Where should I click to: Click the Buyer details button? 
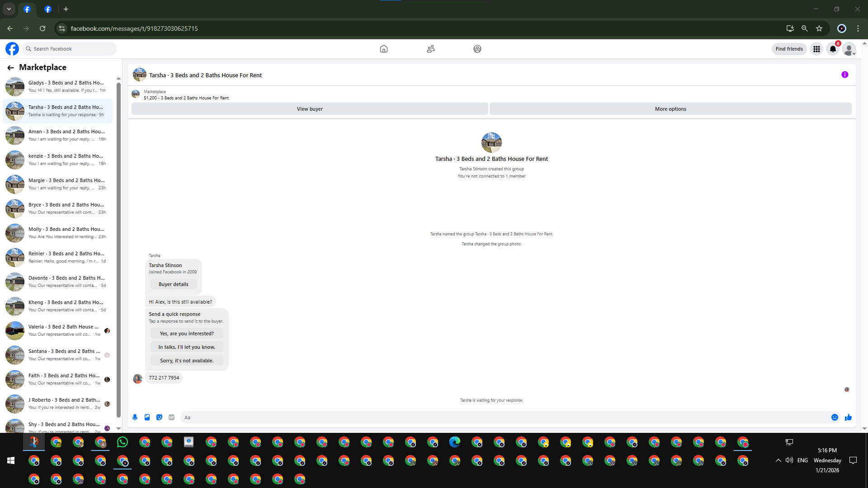tap(173, 284)
